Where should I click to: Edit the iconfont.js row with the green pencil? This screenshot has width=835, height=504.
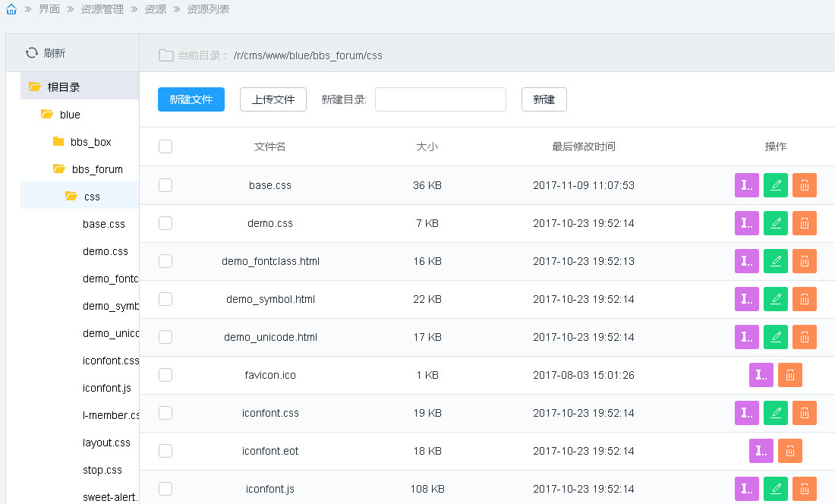pyautogui.click(x=775, y=489)
